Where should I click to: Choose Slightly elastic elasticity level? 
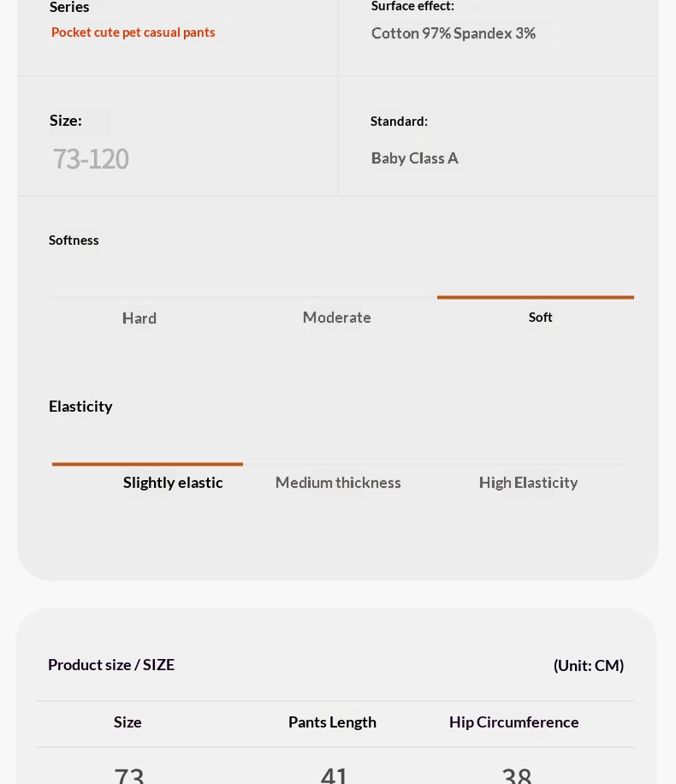[x=173, y=483]
